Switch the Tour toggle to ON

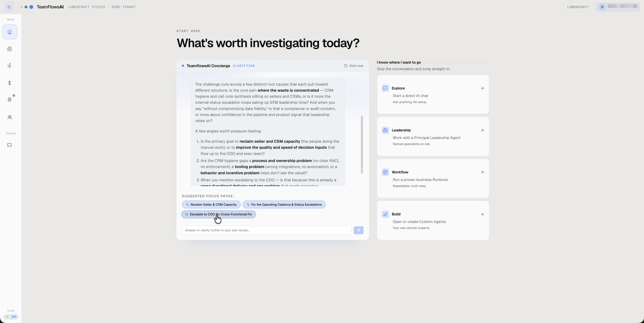click(x=7, y=317)
